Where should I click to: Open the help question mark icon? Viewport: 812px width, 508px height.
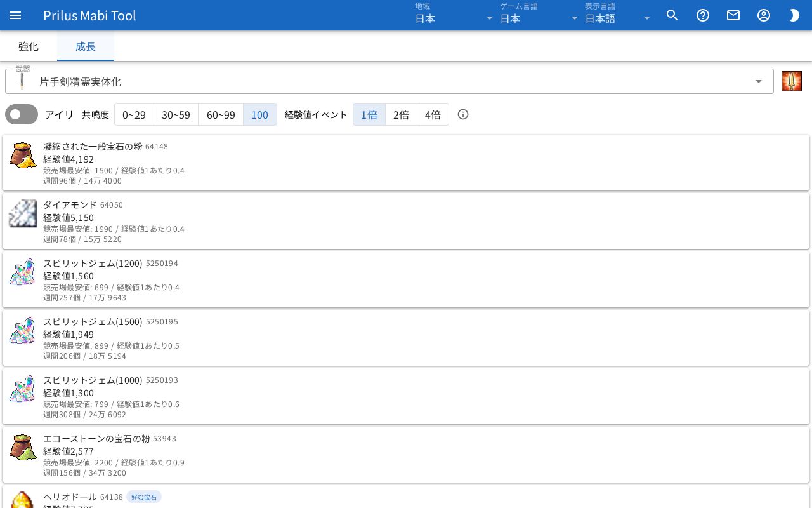pos(703,15)
